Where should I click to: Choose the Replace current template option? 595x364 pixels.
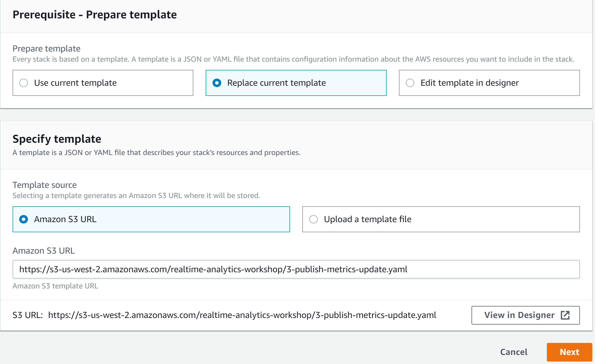coord(296,83)
